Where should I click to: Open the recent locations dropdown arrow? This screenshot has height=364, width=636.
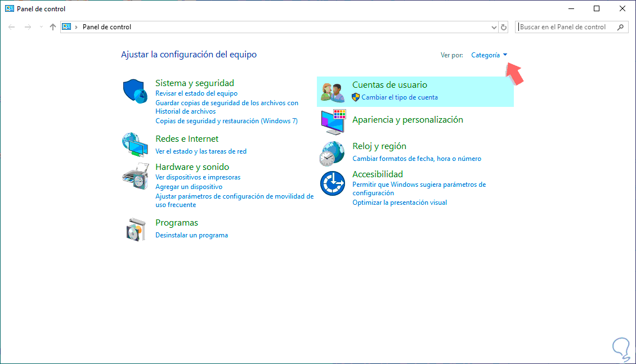pos(41,27)
